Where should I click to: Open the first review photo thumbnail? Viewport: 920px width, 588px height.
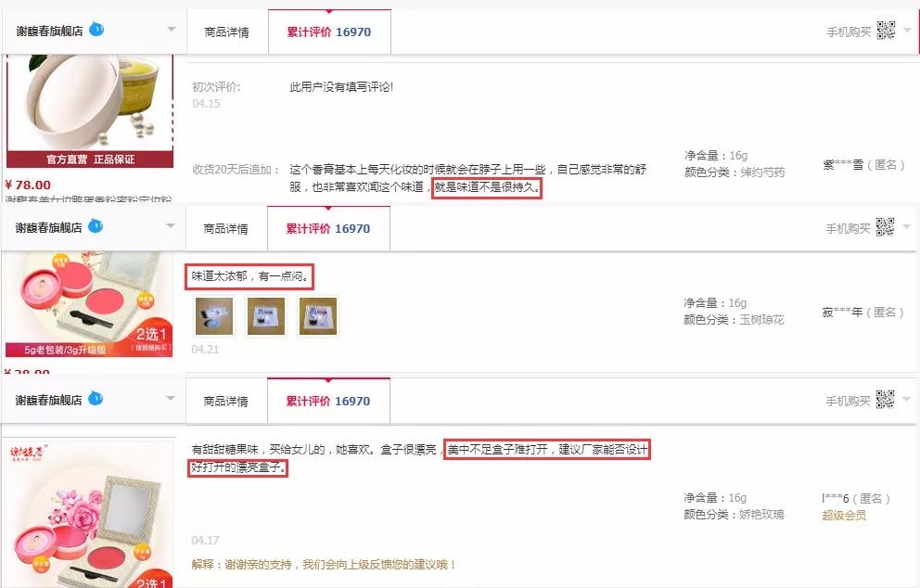[214, 316]
